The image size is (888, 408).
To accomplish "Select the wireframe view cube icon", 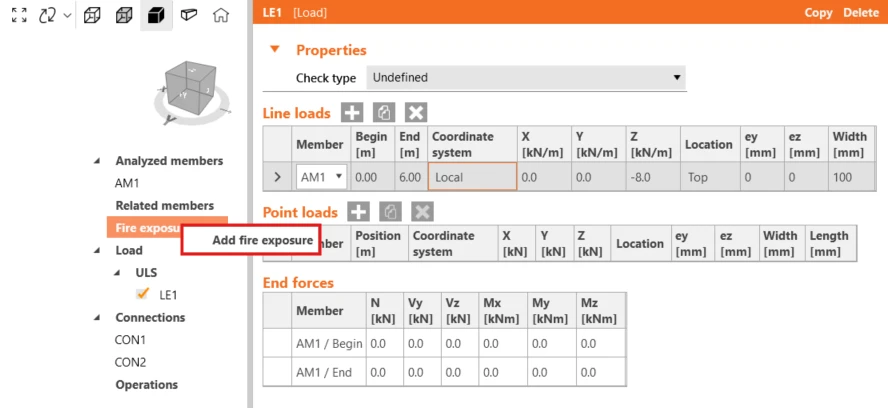I will (x=92, y=15).
